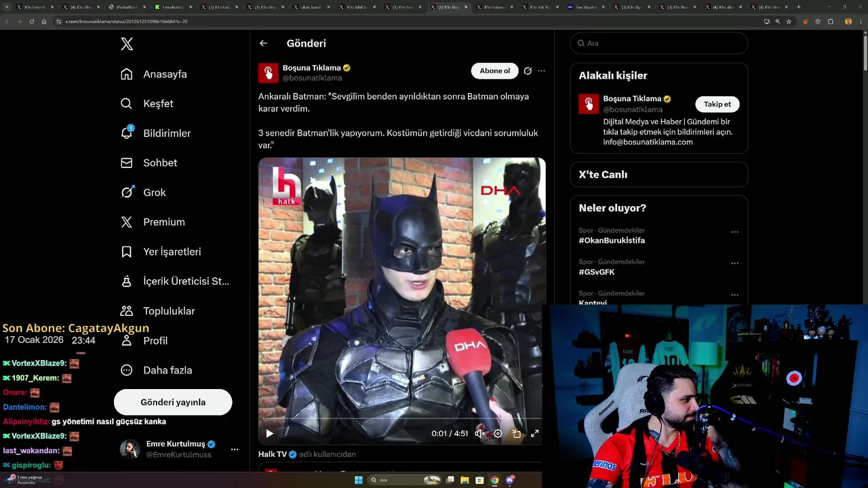The width and height of the screenshot is (868, 488).
Task: Open Halk TV source link under the video
Action: tap(273, 454)
